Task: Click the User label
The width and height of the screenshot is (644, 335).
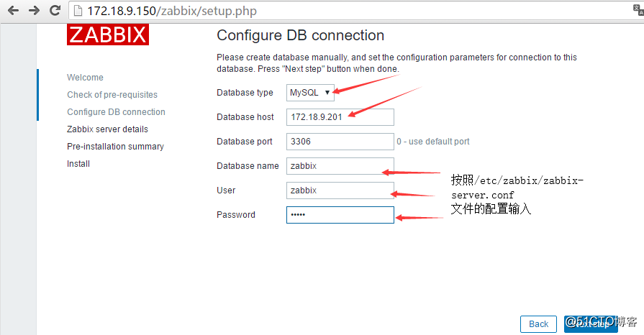Action: coord(226,191)
